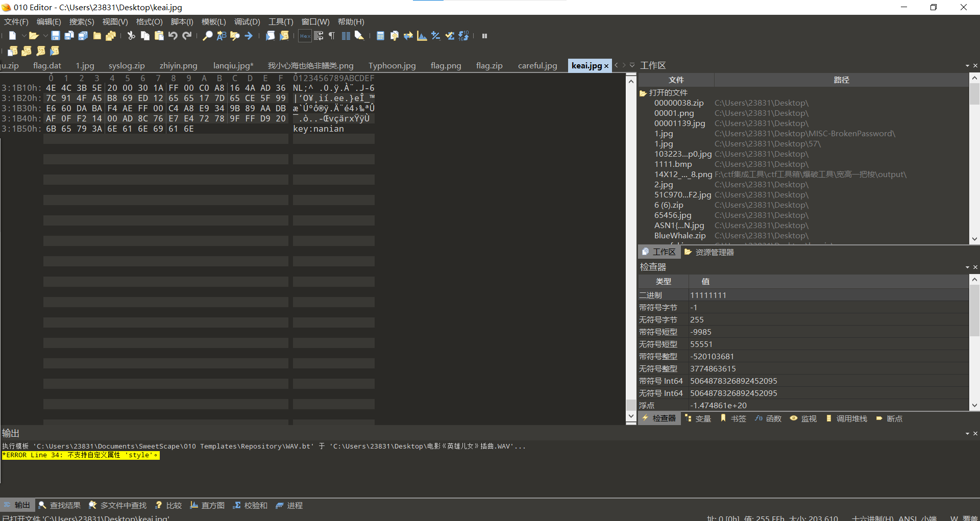Open the Base Converter 10/16 icon
This screenshot has height=521, width=980.
click(463, 36)
